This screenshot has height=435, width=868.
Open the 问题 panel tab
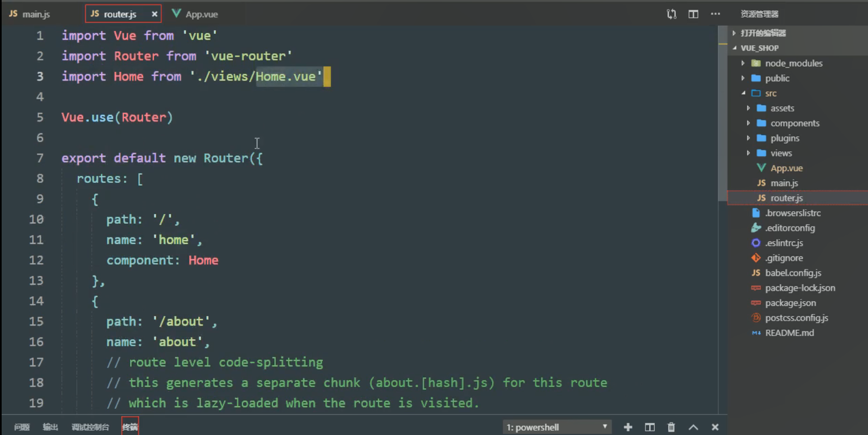pyautogui.click(x=22, y=427)
